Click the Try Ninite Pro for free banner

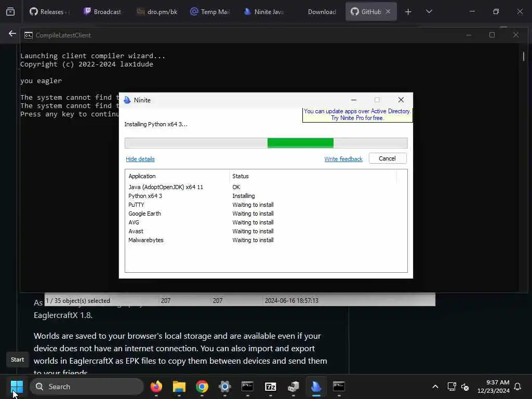357,115
